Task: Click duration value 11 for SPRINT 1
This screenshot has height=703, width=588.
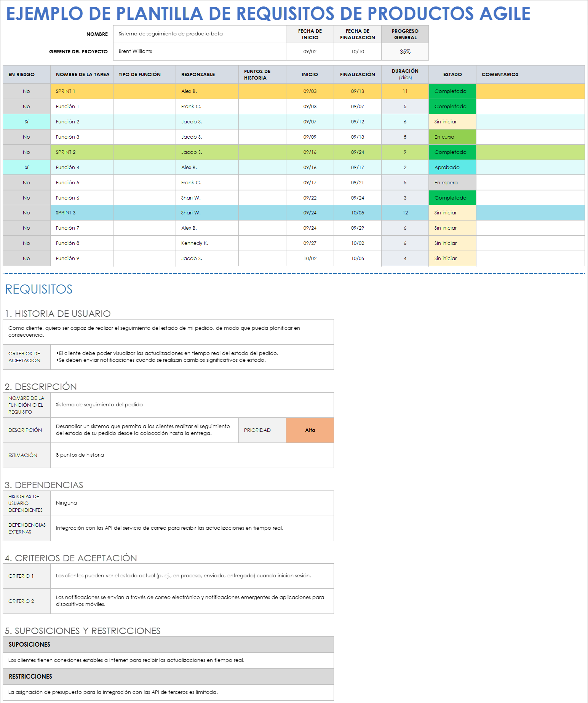Action: tap(405, 91)
